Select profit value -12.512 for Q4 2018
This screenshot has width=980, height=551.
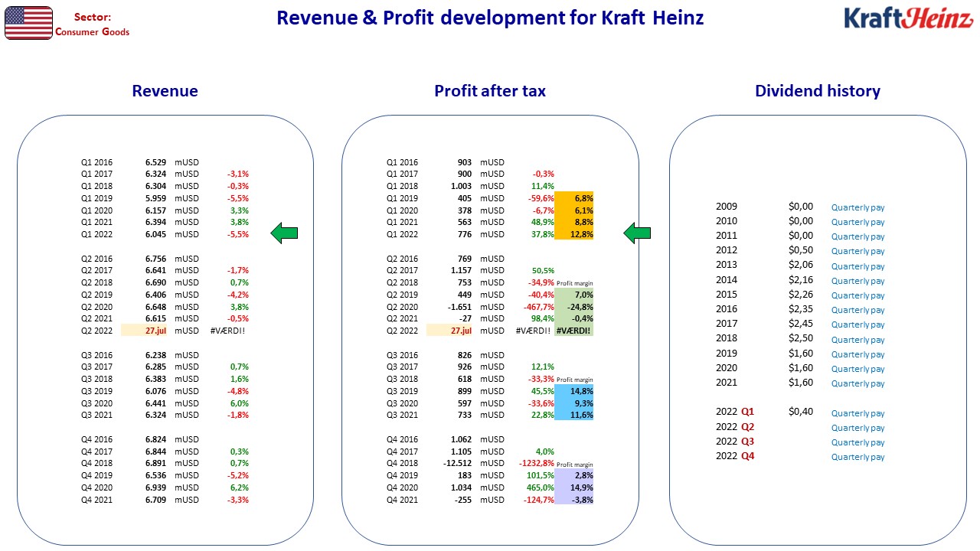coord(458,463)
